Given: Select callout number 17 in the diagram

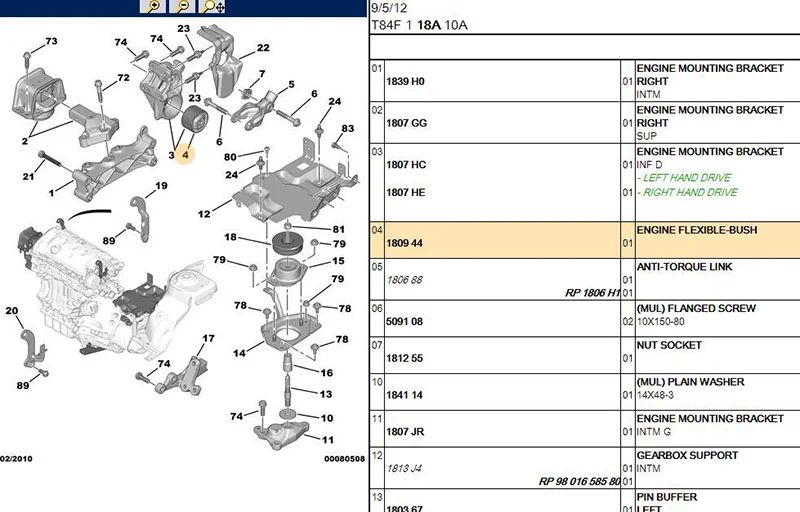Looking at the screenshot, I should (208, 338).
